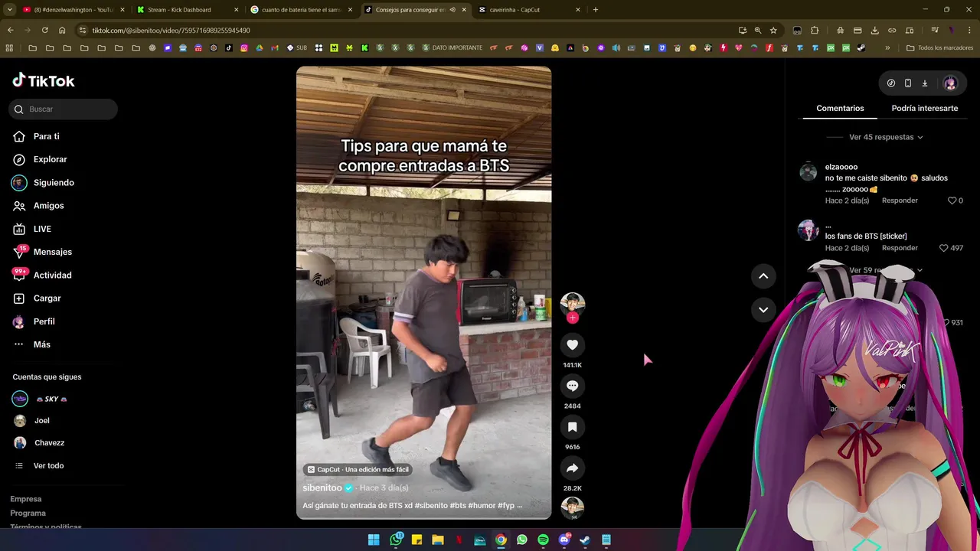Open Mensajes with 15 badge
This screenshot has width=980, height=551.
pyautogui.click(x=52, y=252)
